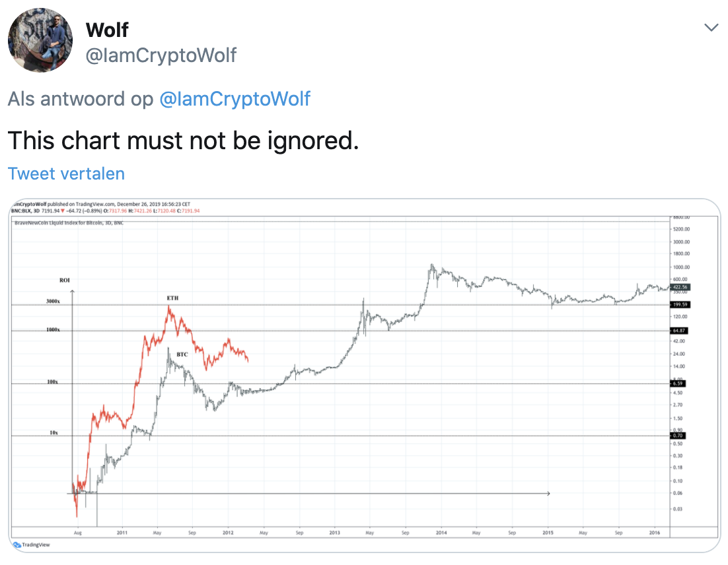
Task: Click the @IamCryptoWolf handle below the name
Action: [x=161, y=55]
